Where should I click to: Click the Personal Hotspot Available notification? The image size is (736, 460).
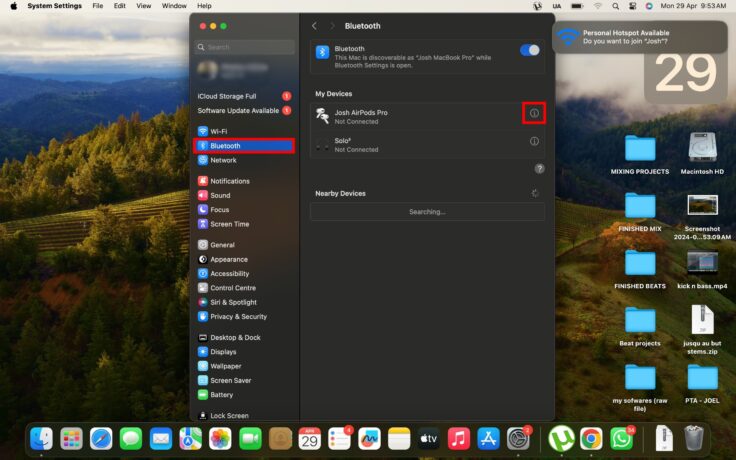pos(641,37)
